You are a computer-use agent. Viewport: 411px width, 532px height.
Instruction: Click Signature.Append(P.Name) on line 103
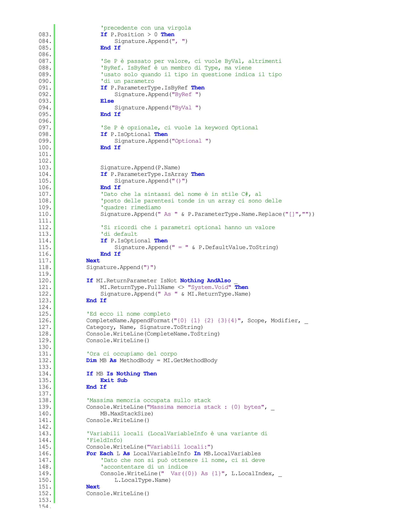pyautogui.click(x=140, y=167)
